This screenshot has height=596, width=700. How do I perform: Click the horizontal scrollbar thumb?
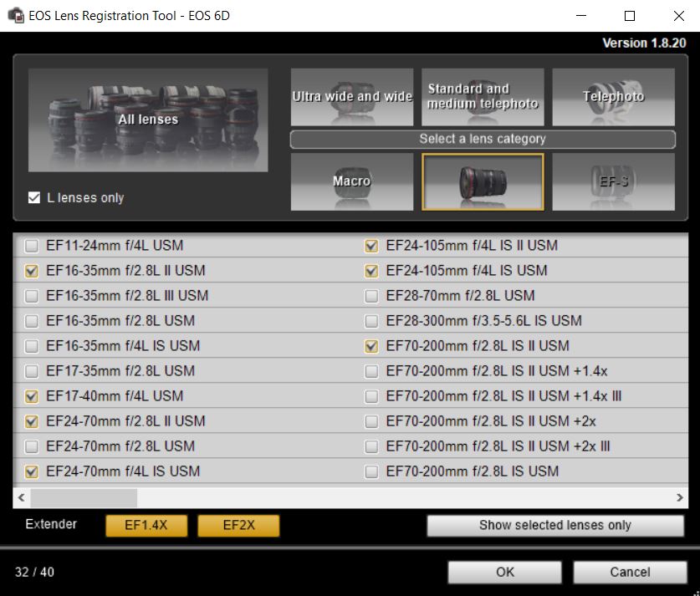point(84,497)
